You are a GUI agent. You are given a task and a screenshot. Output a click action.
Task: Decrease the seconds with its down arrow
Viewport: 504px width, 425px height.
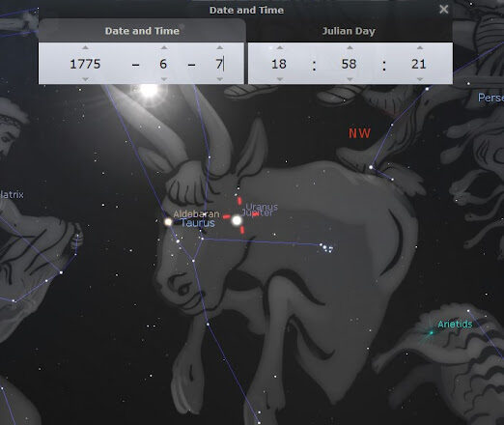420,79
